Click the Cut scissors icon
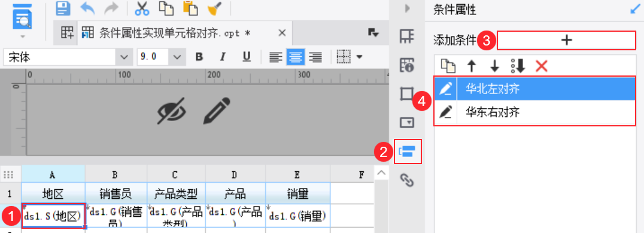 click(142, 8)
